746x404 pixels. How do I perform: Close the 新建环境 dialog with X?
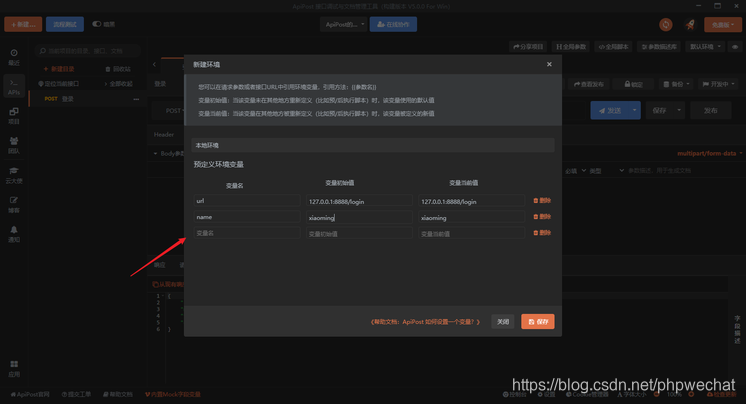[550, 64]
